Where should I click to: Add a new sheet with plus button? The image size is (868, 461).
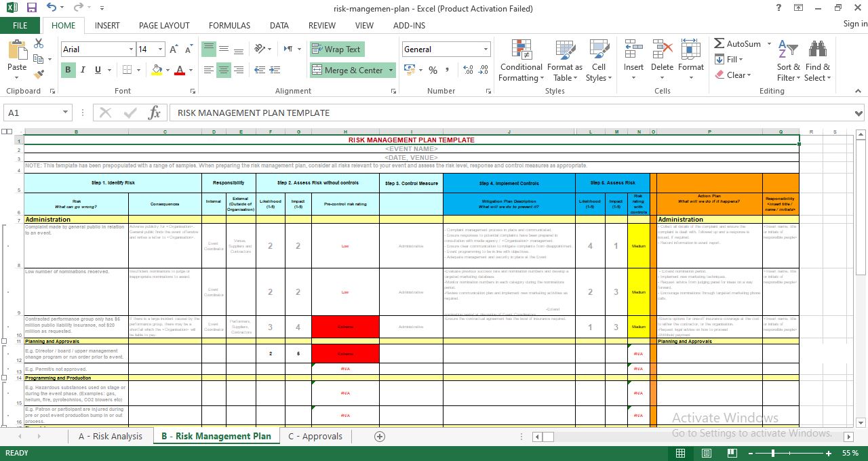pos(380,437)
